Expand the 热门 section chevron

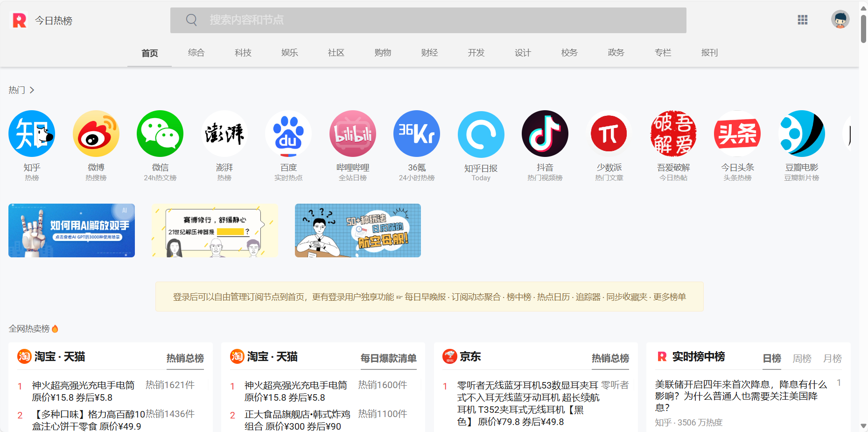click(x=32, y=90)
